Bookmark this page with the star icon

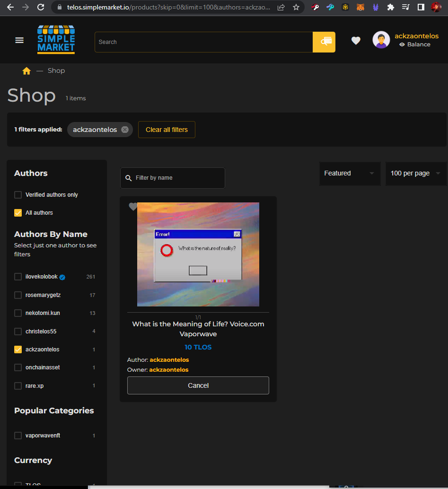point(296,7)
